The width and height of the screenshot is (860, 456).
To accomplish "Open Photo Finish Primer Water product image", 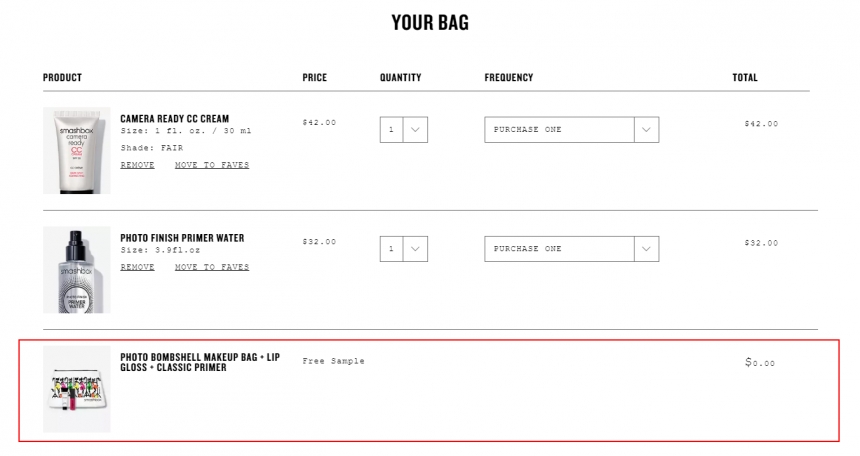I will (77, 270).
